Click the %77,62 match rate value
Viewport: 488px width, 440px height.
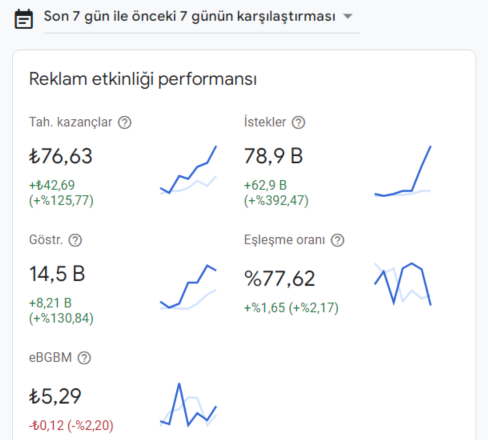279,279
